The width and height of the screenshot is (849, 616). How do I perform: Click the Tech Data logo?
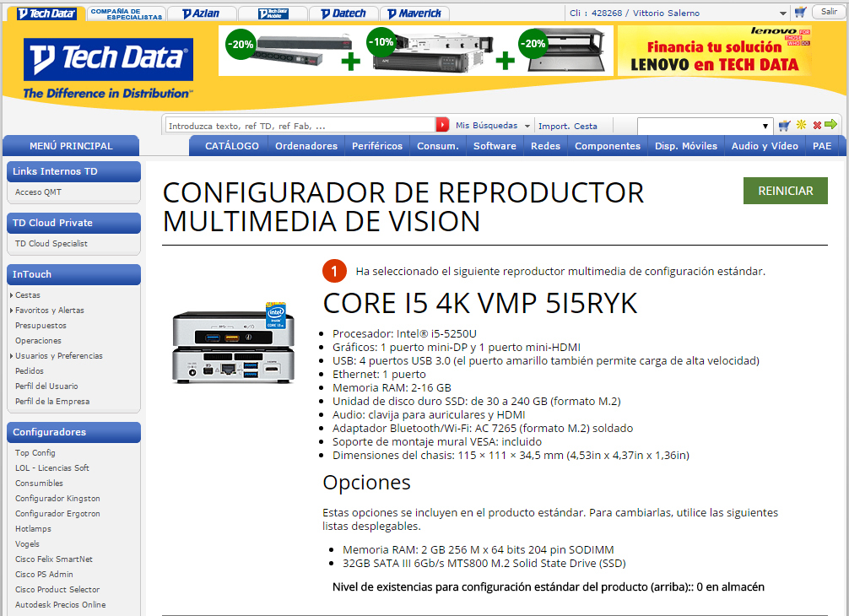click(108, 59)
